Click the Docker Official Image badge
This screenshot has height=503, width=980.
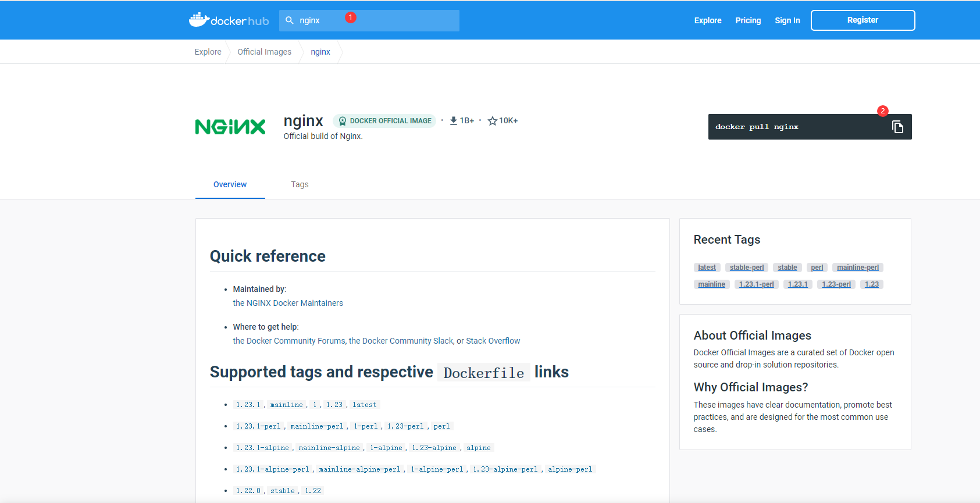pyautogui.click(x=384, y=121)
